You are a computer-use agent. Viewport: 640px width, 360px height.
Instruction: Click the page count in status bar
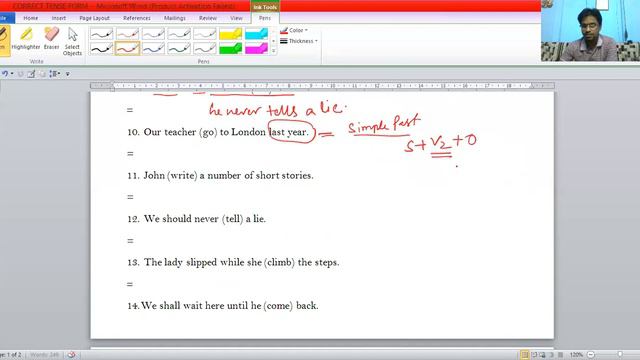pos(11,355)
